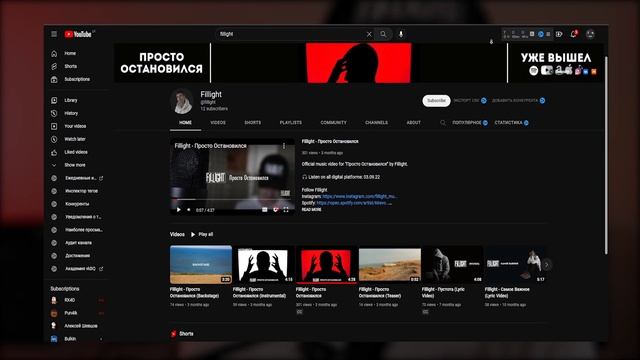Click the YouTube logo
This screenshot has height=360, width=640.
(78, 34)
